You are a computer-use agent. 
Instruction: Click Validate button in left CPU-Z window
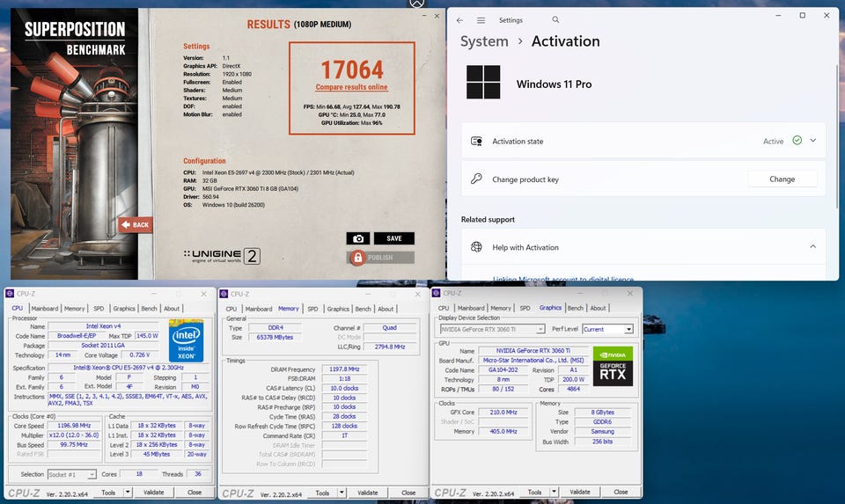click(x=153, y=493)
